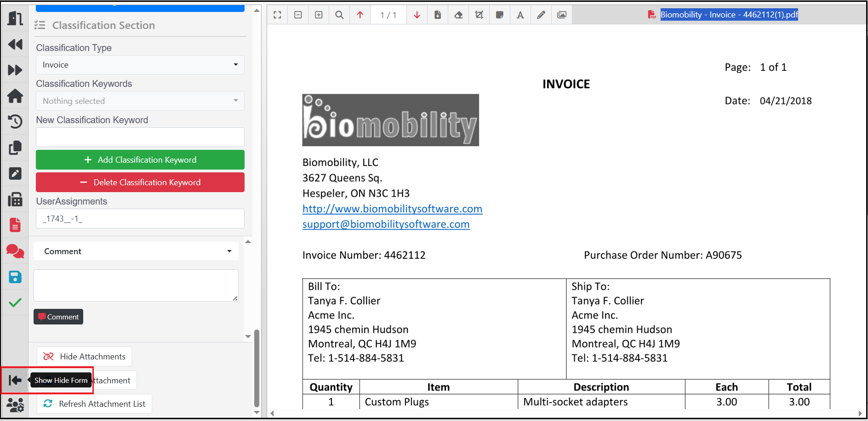Save using the blue floppy disk icon

(15, 277)
